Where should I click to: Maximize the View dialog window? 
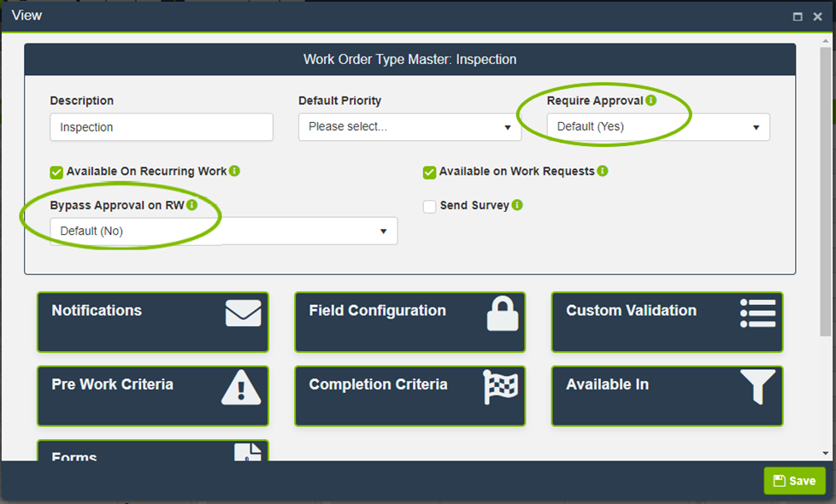798,16
